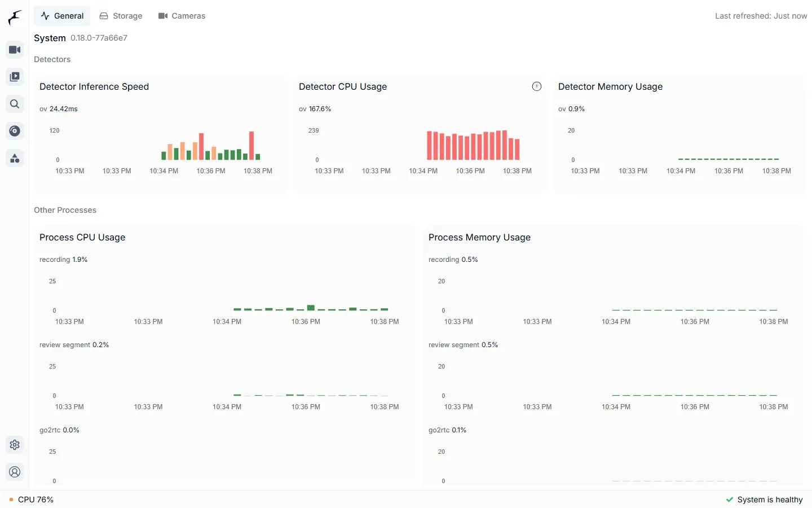Click the orange dot beside CPU 76%

pyautogui.click(x=11, y=500)
